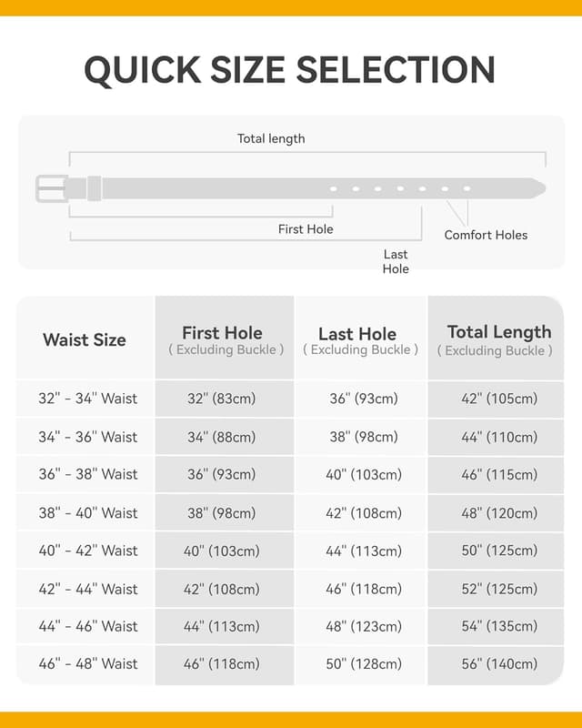
Task: Click the 32" (83cm) first hole cell
Action: click(x=222, y=399)
